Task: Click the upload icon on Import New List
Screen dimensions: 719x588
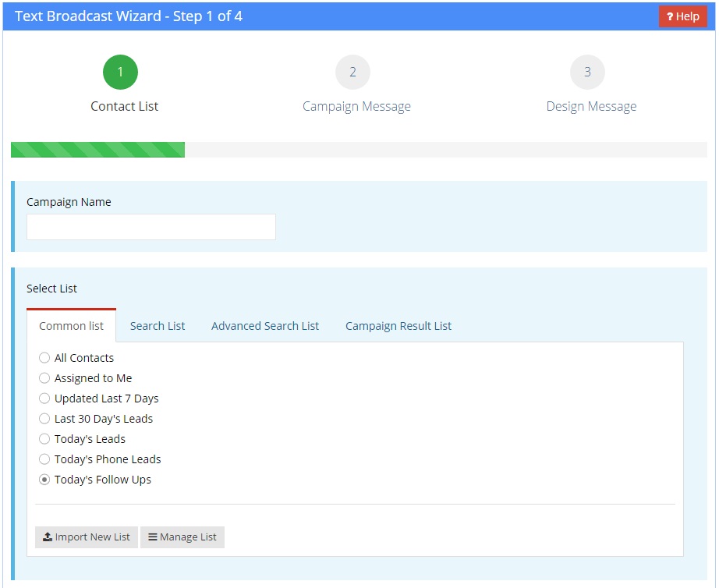Action: 46,537
